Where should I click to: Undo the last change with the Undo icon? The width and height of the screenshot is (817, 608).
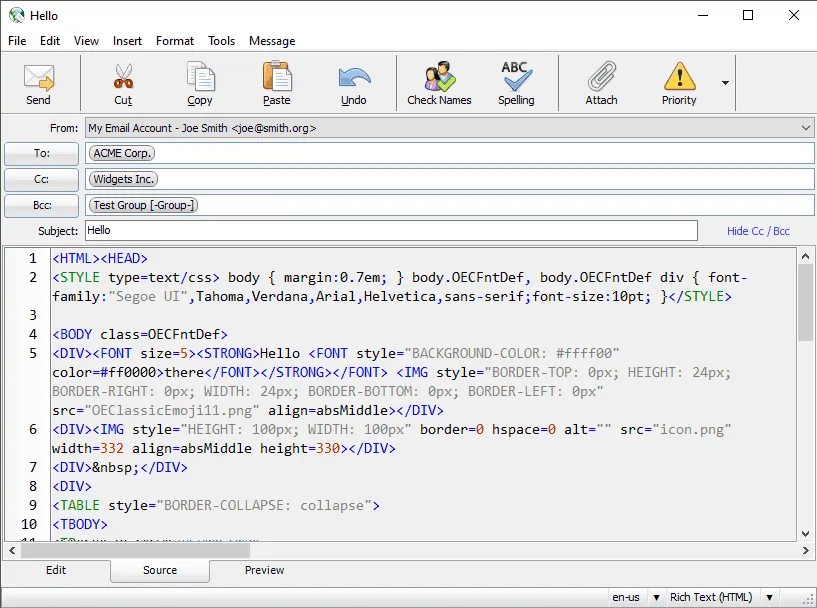coord(353,83)
